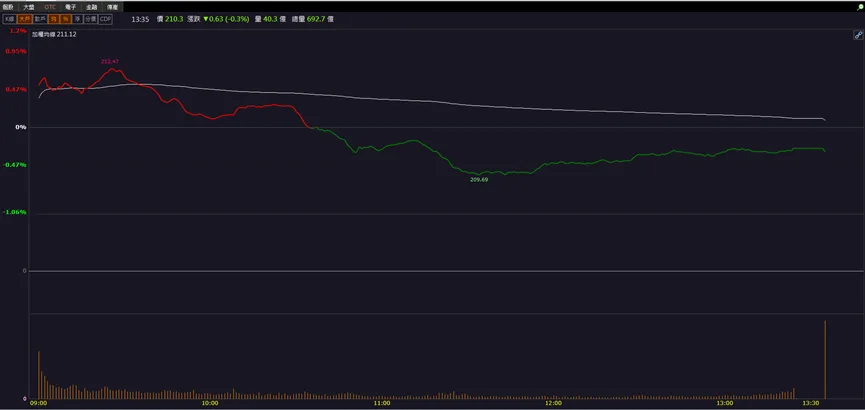Click the 10:00 time axis label
The image size is (865, 410).
pos(210,403)
